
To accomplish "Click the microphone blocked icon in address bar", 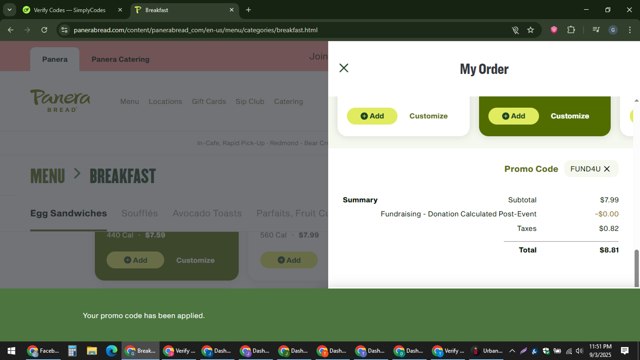I will pyautogui.click(x=515, y=30).
